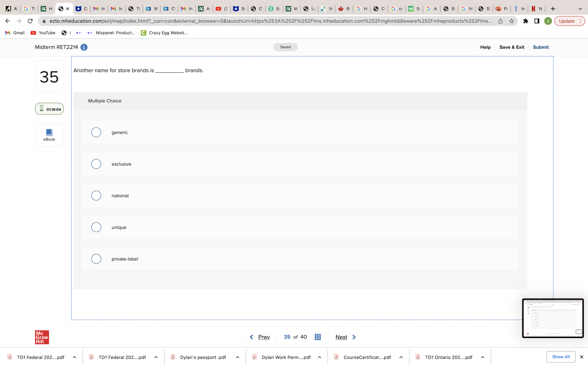Open the tab list dropdown arrow
588x367 pixels.
pos(580,9)
